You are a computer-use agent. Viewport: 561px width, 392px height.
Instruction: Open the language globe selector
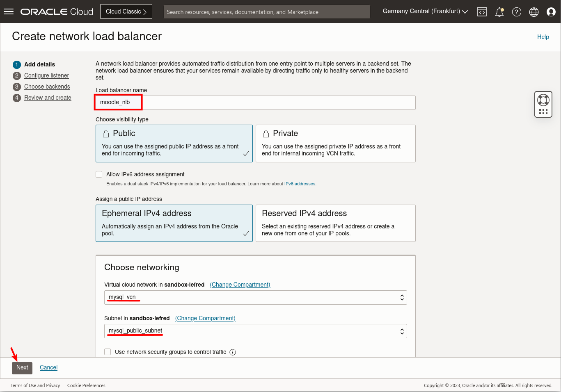(x=534, y=11)
